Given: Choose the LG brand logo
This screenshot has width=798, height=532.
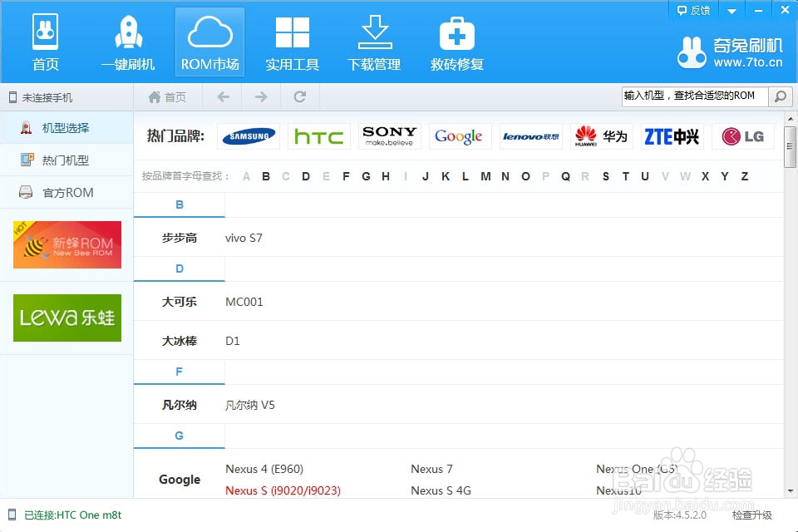Looking at the screenshot, I should 743,136.
